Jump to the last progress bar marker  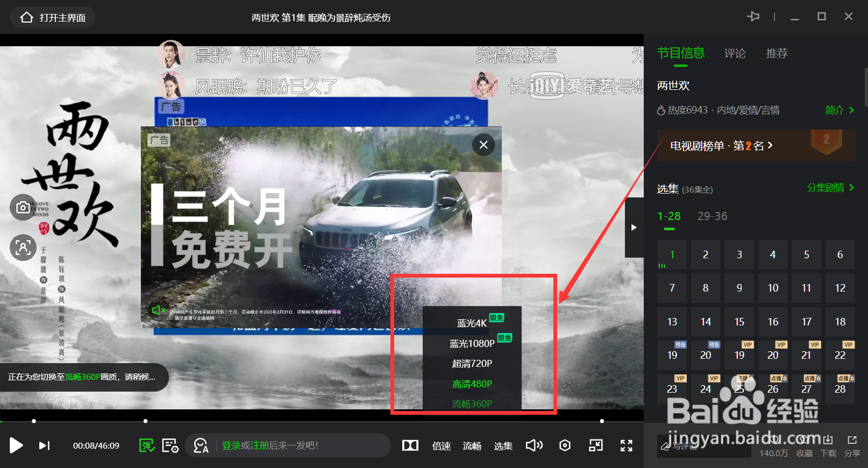(602, 421)
